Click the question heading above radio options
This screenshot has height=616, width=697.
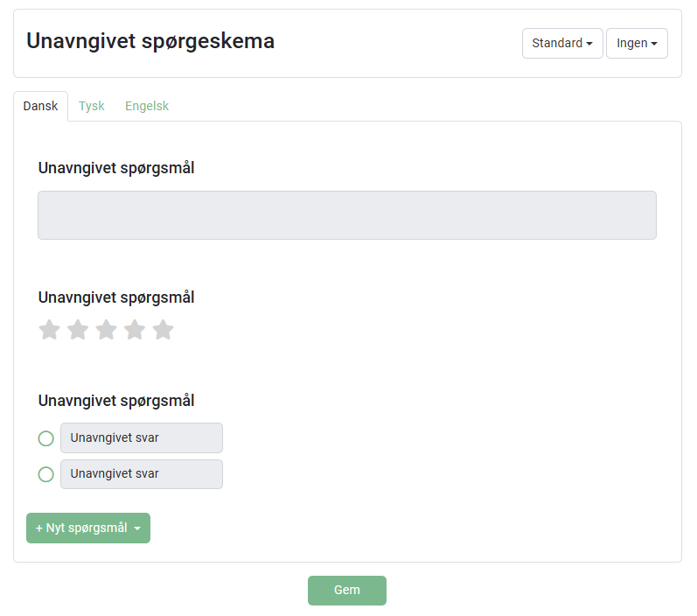coord(116,401)
